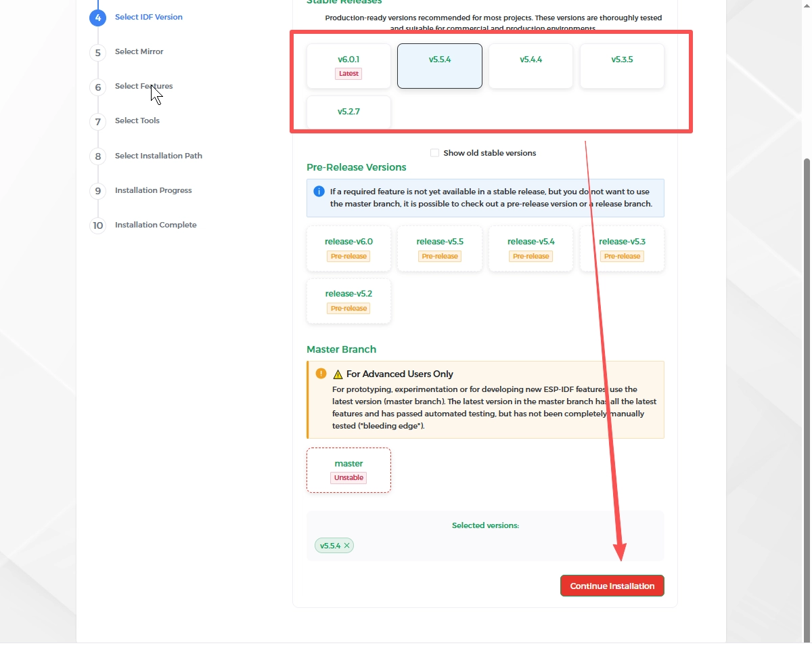Click the Selected versions label
The width and height of the screenshot is (812, 652).
pyautogui.click(x=485, y=525)
